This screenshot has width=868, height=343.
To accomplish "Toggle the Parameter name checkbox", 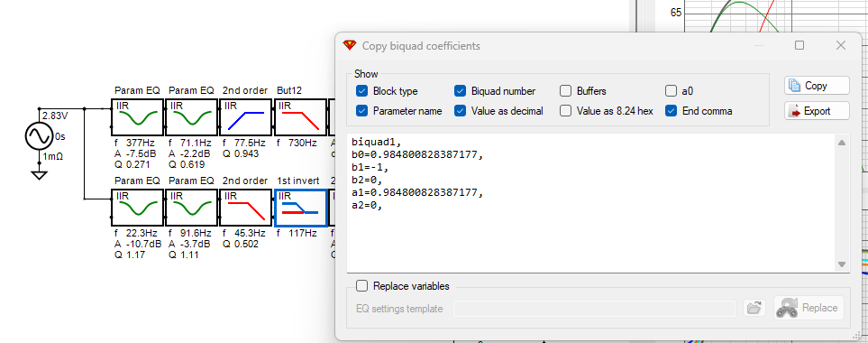I will pos(362,111).
